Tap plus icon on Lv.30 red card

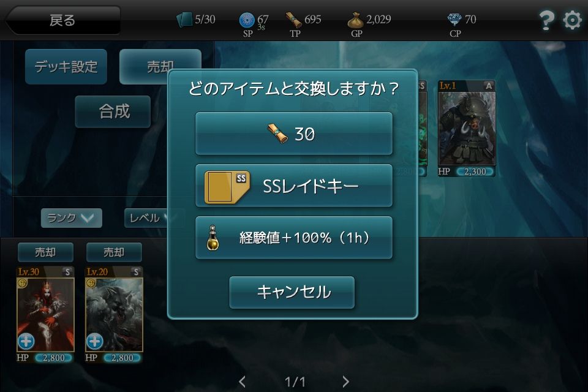(26, 341)
